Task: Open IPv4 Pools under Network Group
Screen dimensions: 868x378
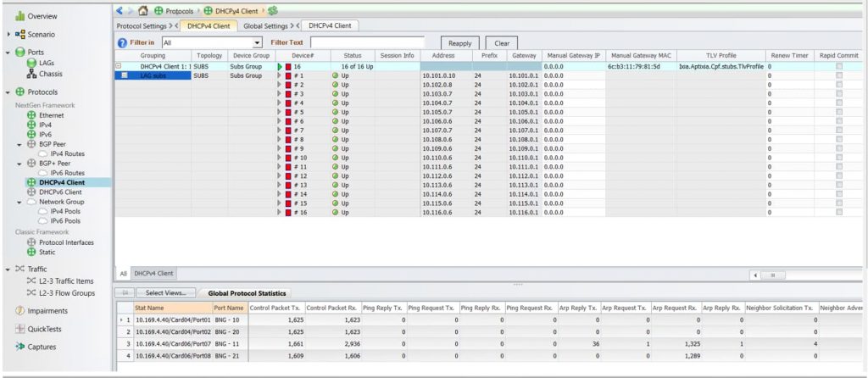Action: point(65,211)
